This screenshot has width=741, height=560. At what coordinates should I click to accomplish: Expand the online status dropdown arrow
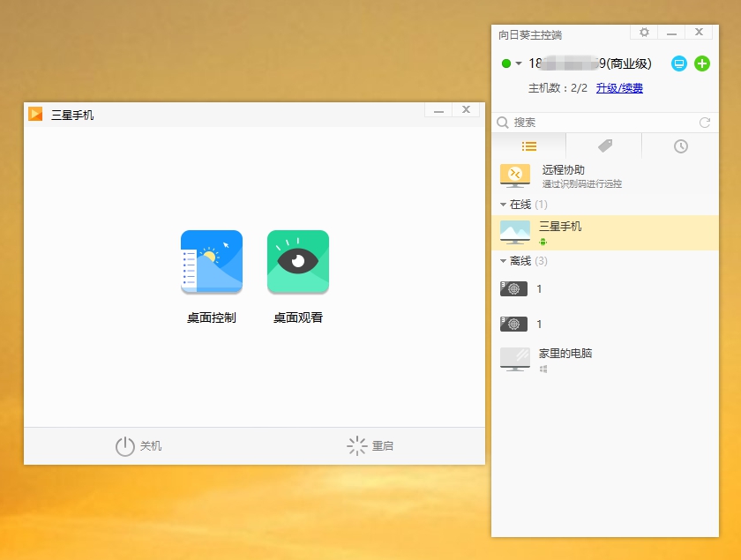pyautogui.click(x=519, y=63)
